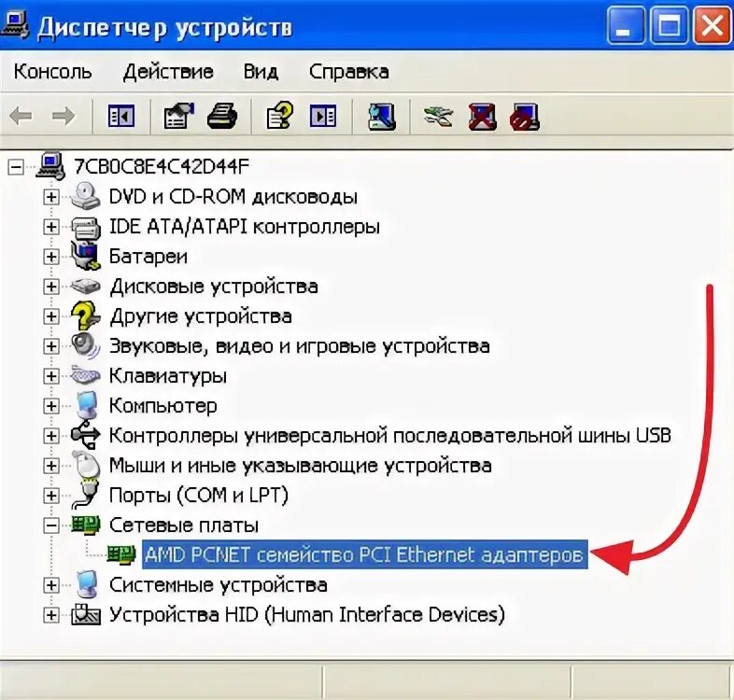Click the network card icon beside Сетевые платы
Screen dimensions: 734x700
pos(86,525)
